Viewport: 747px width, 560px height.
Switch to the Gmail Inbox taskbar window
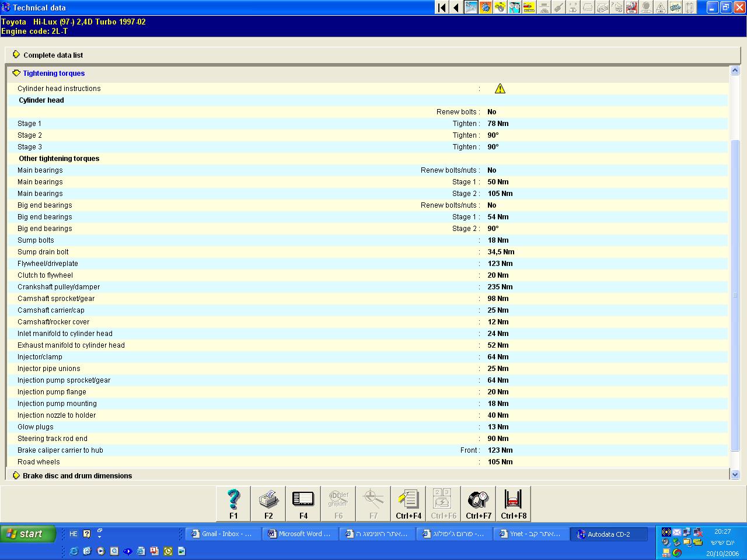point(223,534)
